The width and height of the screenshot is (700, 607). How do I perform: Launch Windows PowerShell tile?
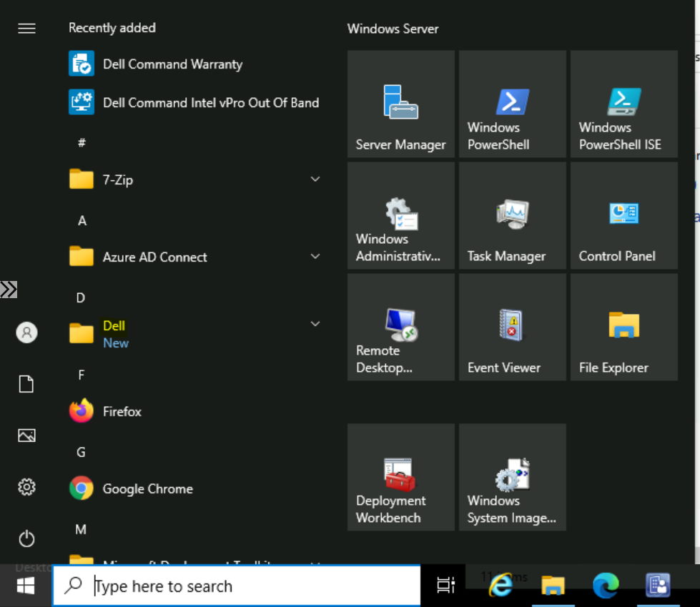(513, 104)
